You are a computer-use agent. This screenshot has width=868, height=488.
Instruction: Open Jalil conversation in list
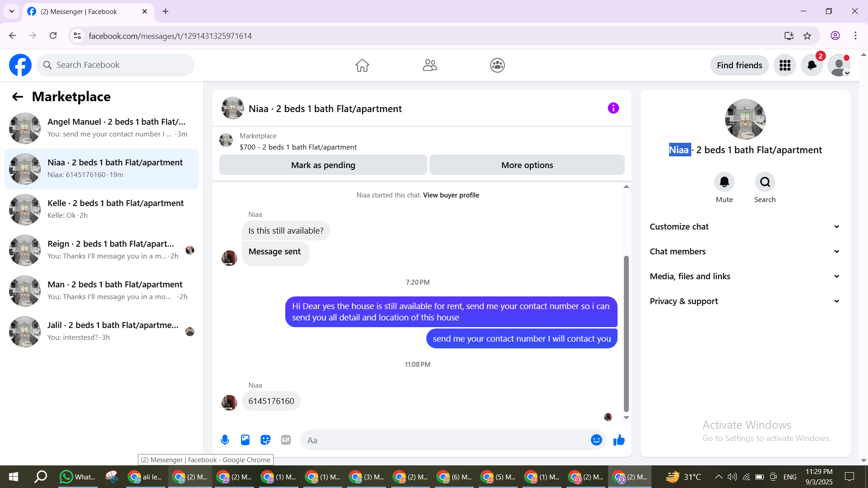point(102,331)
